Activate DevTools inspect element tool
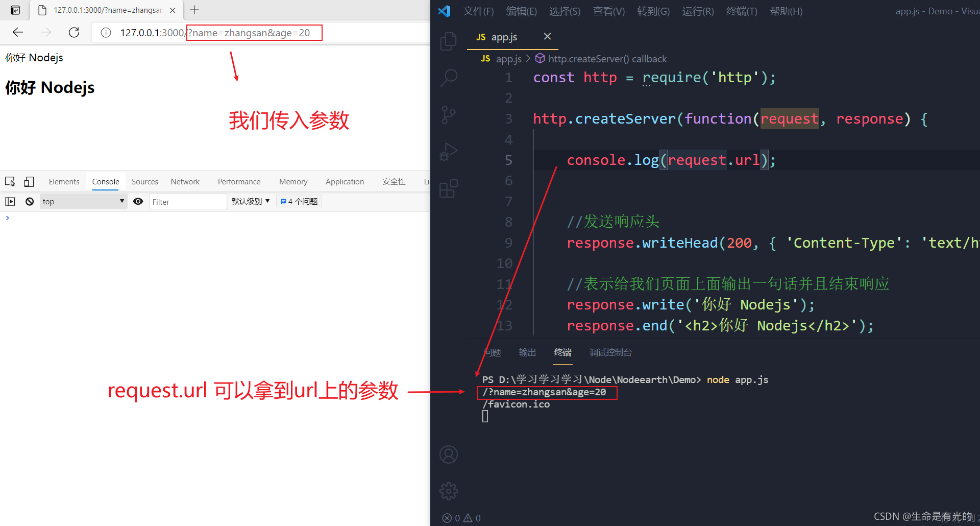 click(10, 182)
